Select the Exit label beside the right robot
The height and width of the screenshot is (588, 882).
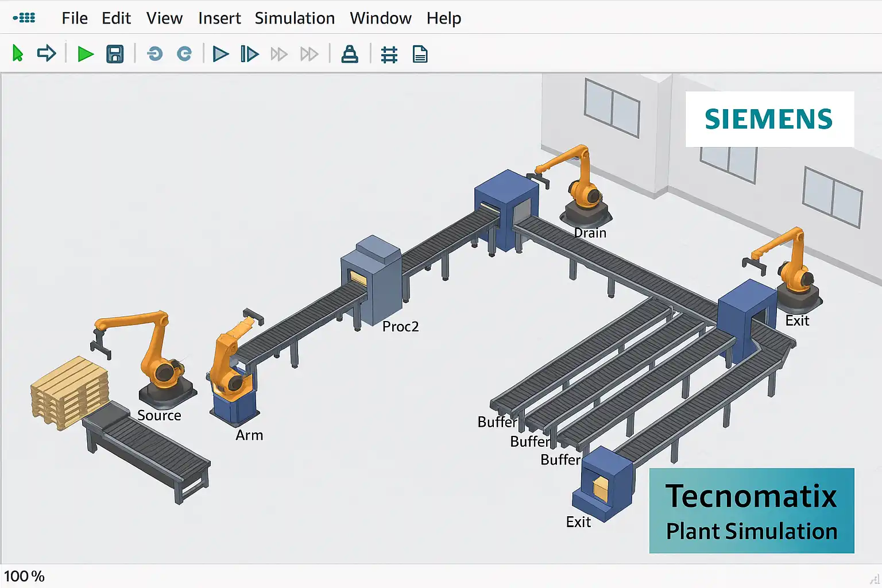[797, 320]
